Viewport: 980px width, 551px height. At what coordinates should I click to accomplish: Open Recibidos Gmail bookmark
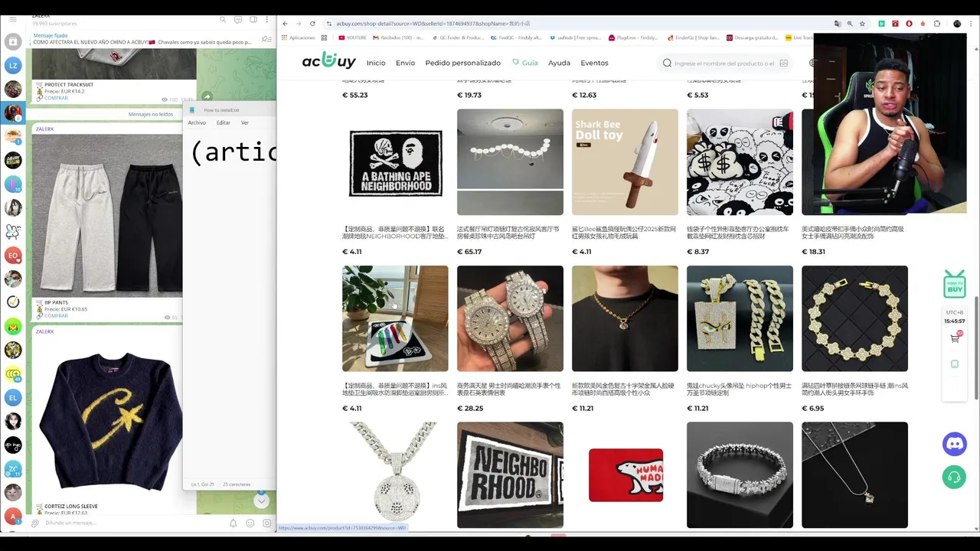click(x=398, y=37)
